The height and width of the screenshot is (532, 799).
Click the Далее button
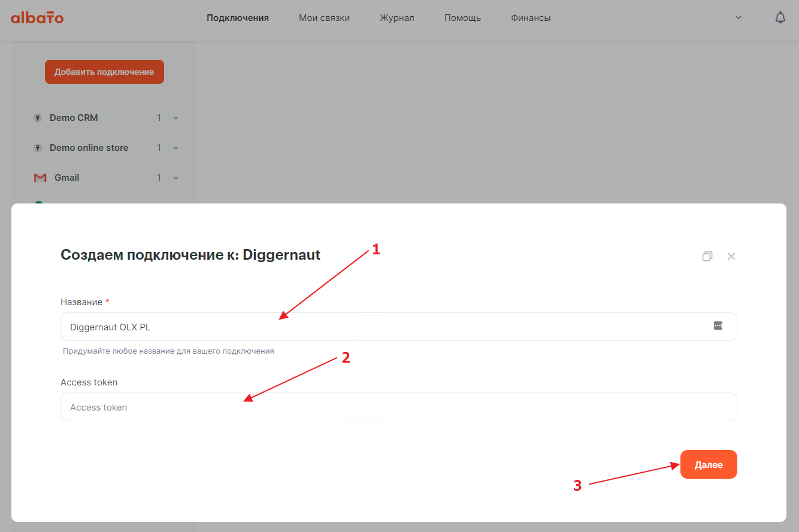point(709,464)
